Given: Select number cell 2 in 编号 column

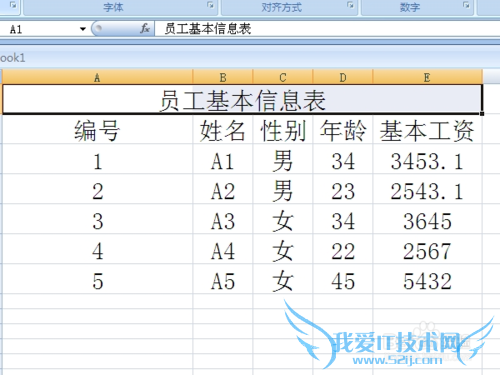Looking at the screenshot, I should [97, 189].
